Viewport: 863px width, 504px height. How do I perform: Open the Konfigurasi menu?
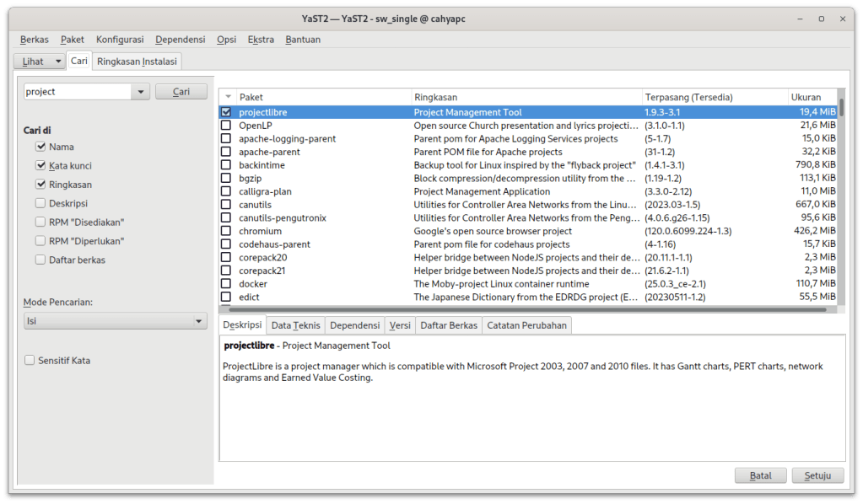coord(119,40)
